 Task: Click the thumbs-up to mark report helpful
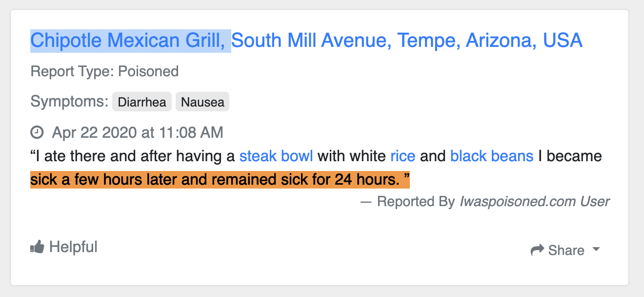click(x=37, y=246)
